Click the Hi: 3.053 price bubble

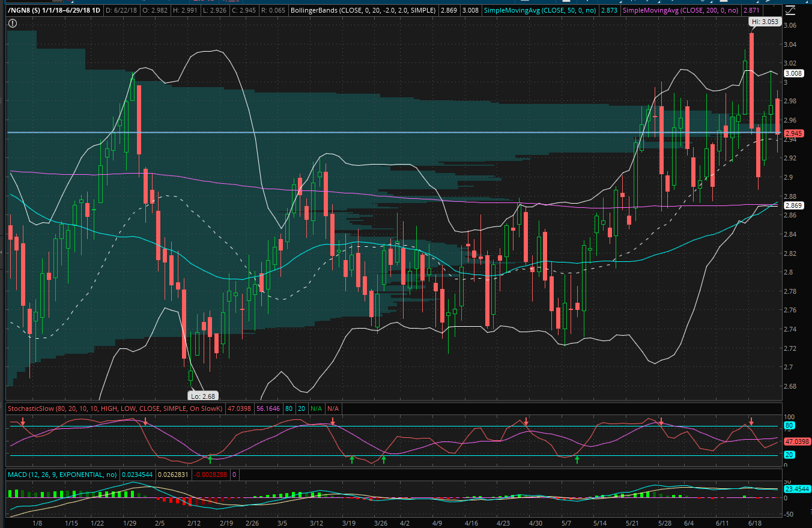click(765, 21)
